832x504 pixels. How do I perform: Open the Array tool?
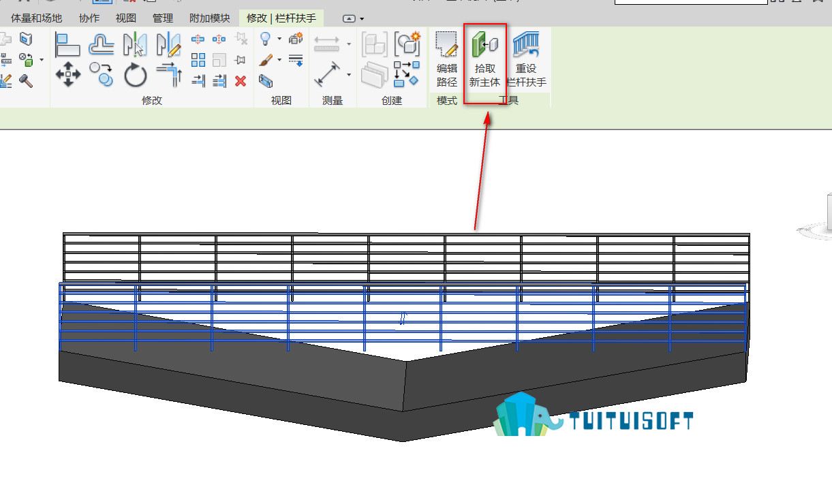pos(198,60)
